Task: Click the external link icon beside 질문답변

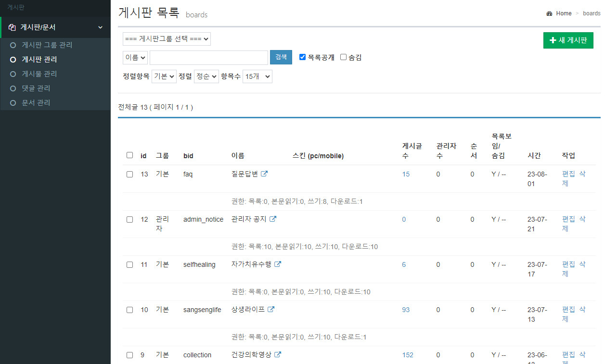Action: 265,173
